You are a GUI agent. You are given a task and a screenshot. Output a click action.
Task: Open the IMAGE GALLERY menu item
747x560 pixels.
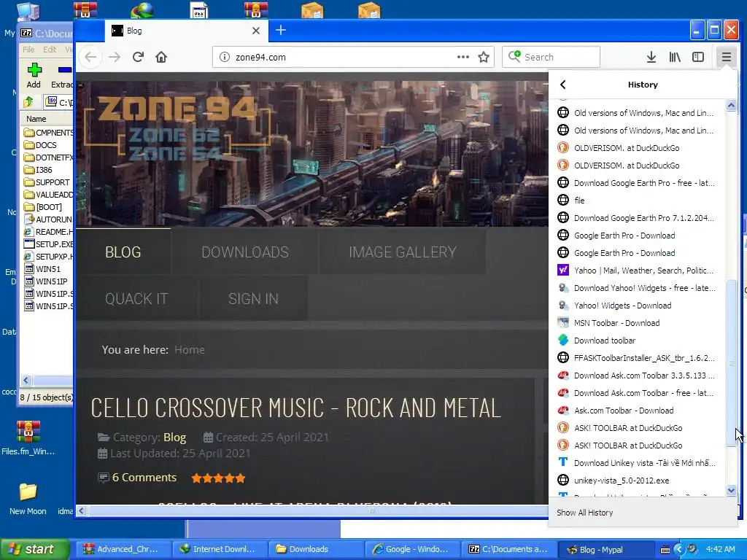click(403, 252)
